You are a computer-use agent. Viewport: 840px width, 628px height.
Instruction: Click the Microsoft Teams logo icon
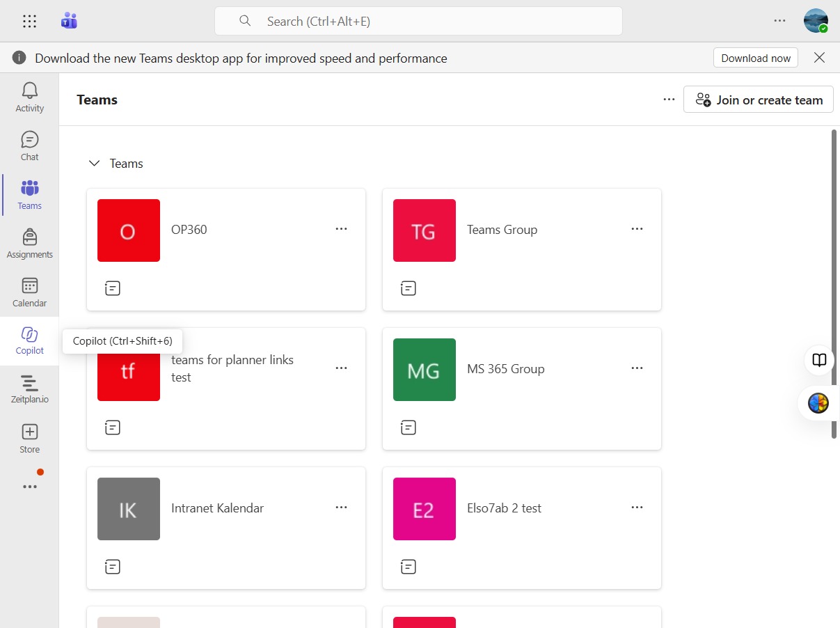(69, 21)
